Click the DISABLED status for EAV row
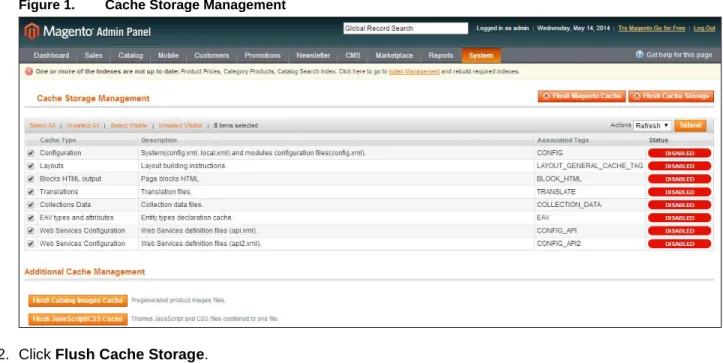This screenshot has height=363, width=723. [x=680, y=218]
